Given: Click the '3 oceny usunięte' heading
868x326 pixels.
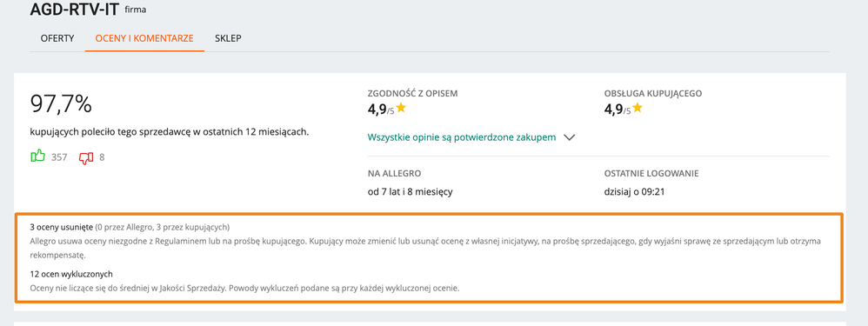Looking at the screenshot, I should pyautogui.click(x=62, y=227).
